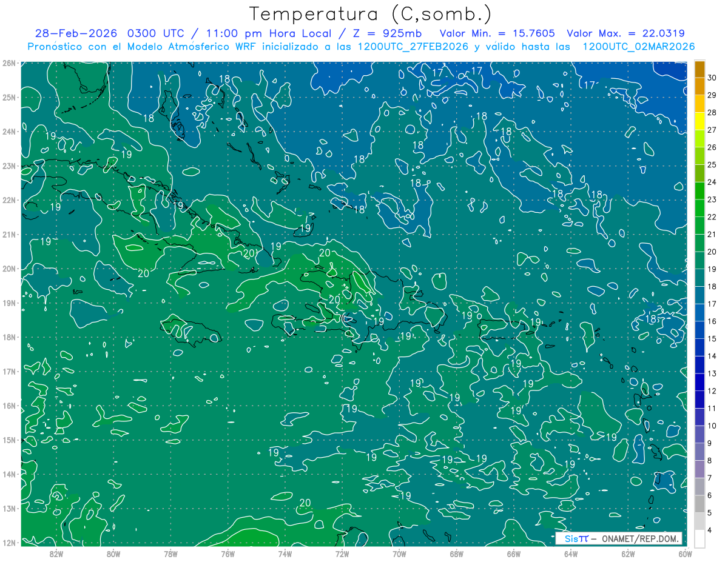Viewport: 728px width, 562px height.
Task: Click the '24N' latitude axis label
Action: tap(8, 132)
